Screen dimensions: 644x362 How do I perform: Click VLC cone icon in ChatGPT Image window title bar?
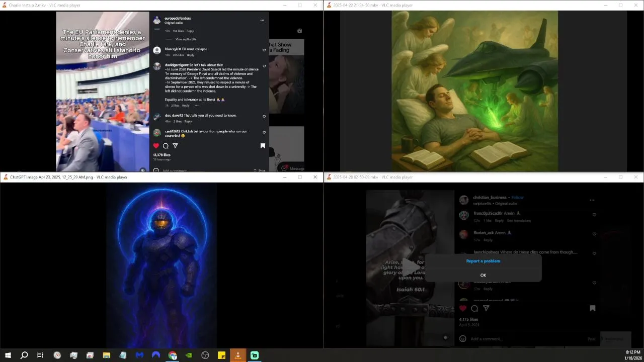click(6, 177)
